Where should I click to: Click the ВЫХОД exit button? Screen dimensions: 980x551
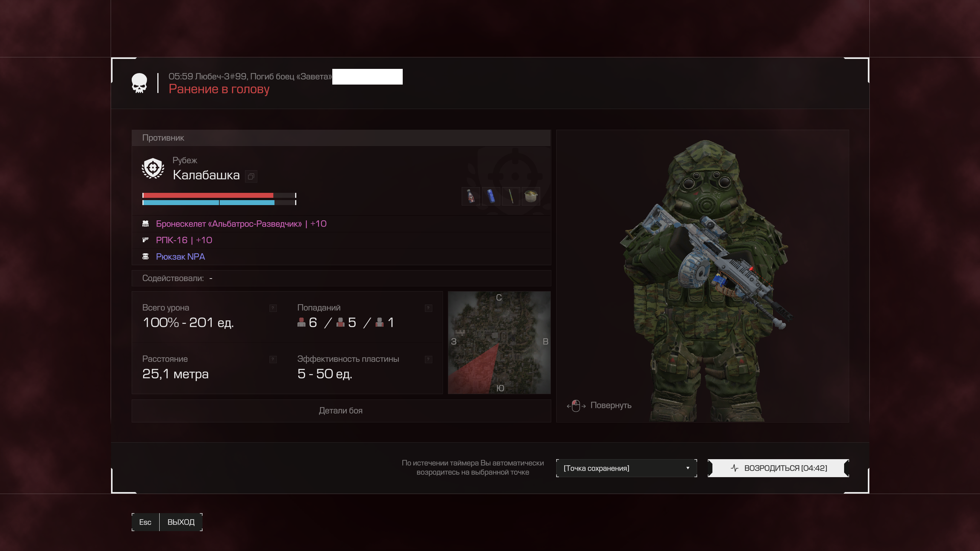click(181, 522)
